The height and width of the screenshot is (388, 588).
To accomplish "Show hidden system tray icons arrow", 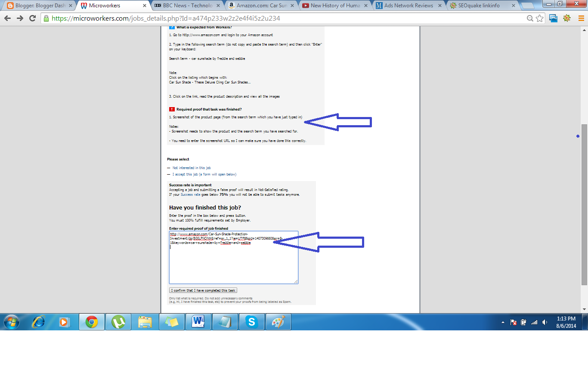I will [x=503, y=322].
